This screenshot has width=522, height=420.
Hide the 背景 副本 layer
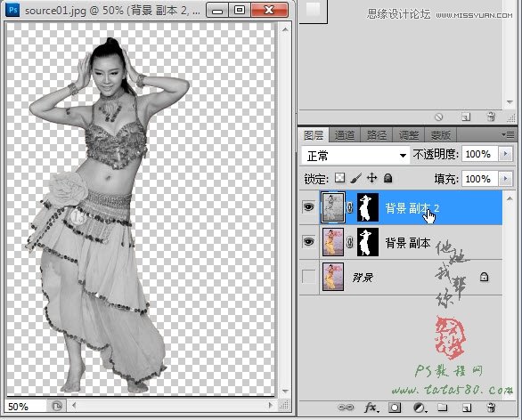[308, 242]
